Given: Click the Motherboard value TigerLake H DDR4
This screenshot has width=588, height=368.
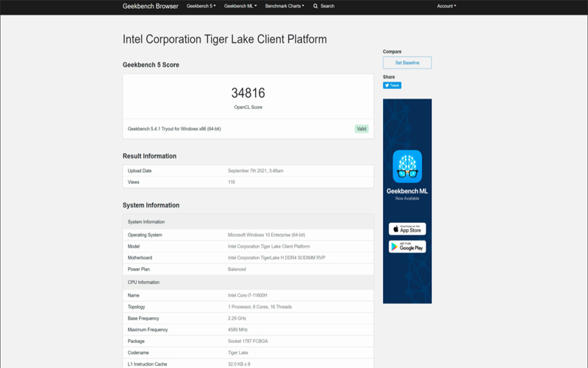Looking at the screenshot, I should point(276,258).
